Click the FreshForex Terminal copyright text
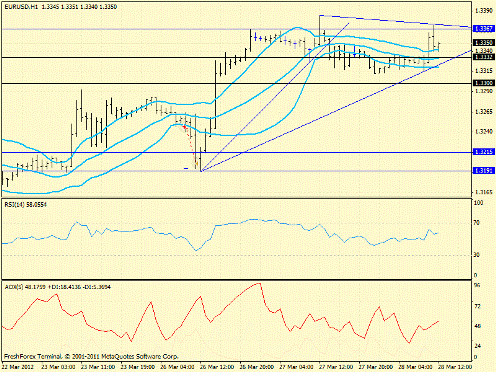The height and width of the screenshot is (372, 496). coord(91,356)
